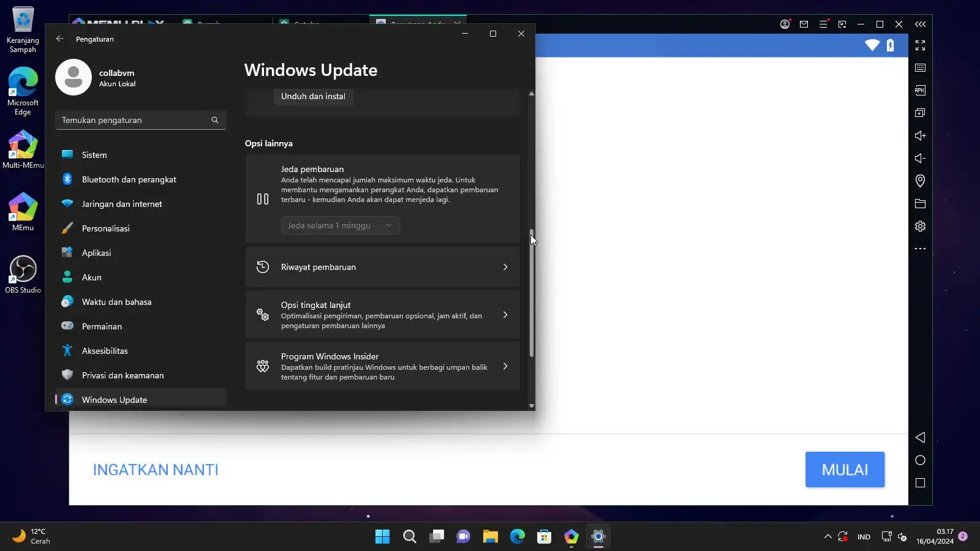
Task: Open Permainan settings category
Action: coord(141,326)
